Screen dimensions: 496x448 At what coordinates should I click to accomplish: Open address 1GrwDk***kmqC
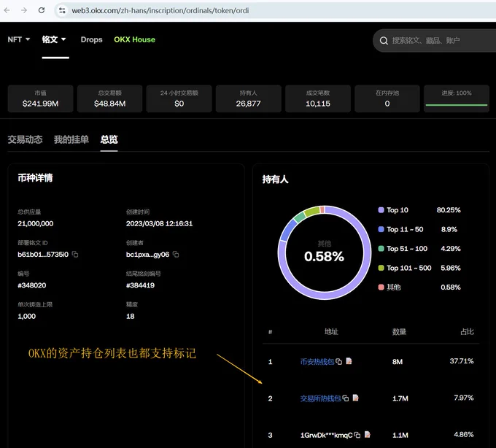click(x=326, y=436)
